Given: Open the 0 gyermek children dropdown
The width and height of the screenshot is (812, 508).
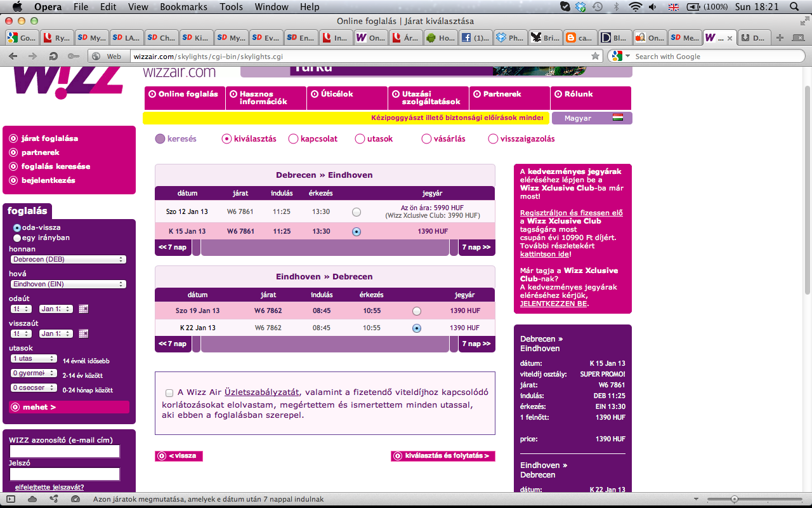Looking at the screenshot, I should point(34,373).
